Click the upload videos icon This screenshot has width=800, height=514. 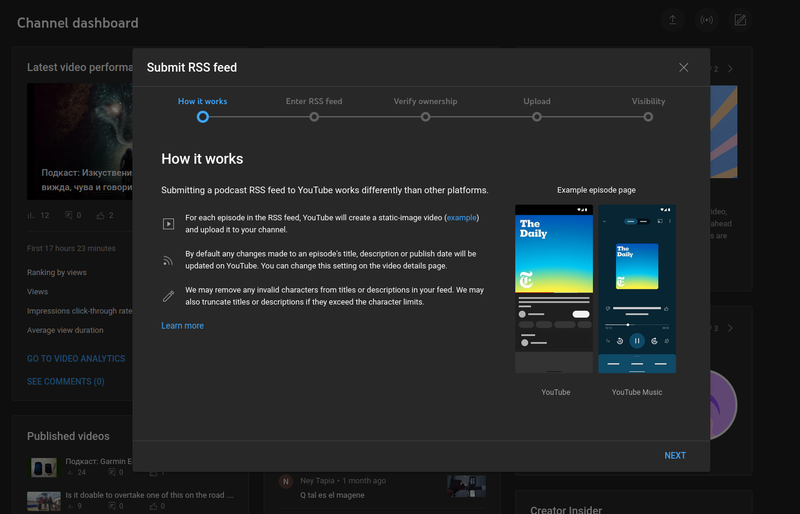[x=673, y=20]
